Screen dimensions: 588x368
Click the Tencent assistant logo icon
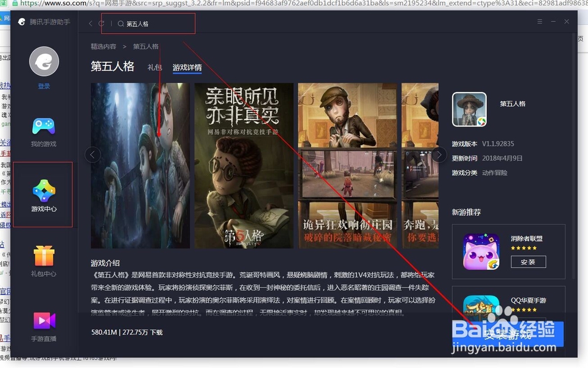[x=22, y=22]
